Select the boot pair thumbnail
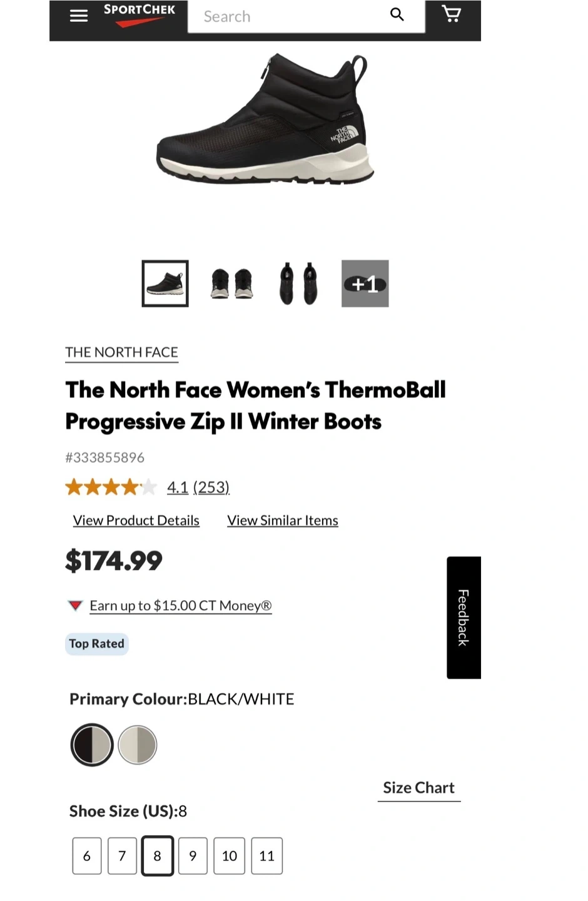The width and height of the screenshot is (588, 901). [x=231, y=283]
